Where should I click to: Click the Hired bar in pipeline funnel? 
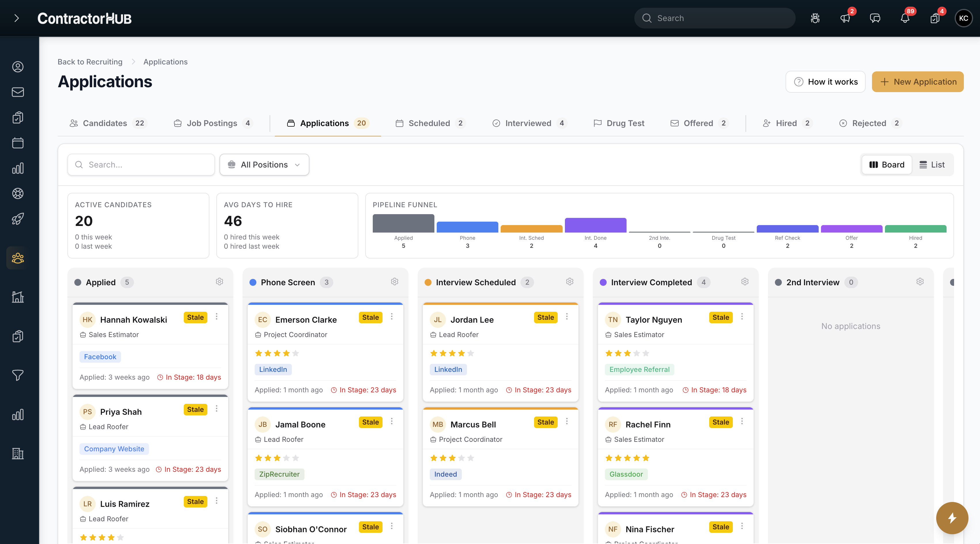click(x=915, y=229)
